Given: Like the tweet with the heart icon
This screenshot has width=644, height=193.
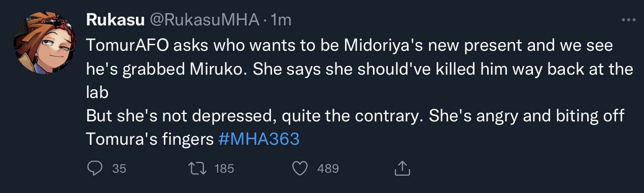Looking at the screenshot, I should 300,168.
